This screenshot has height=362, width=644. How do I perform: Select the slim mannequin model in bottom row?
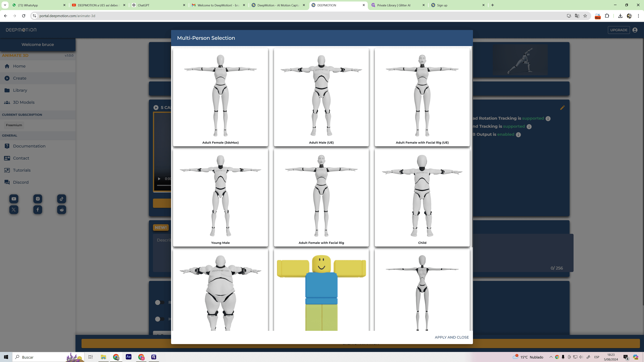pyautogui.click(x=422, y=290)
